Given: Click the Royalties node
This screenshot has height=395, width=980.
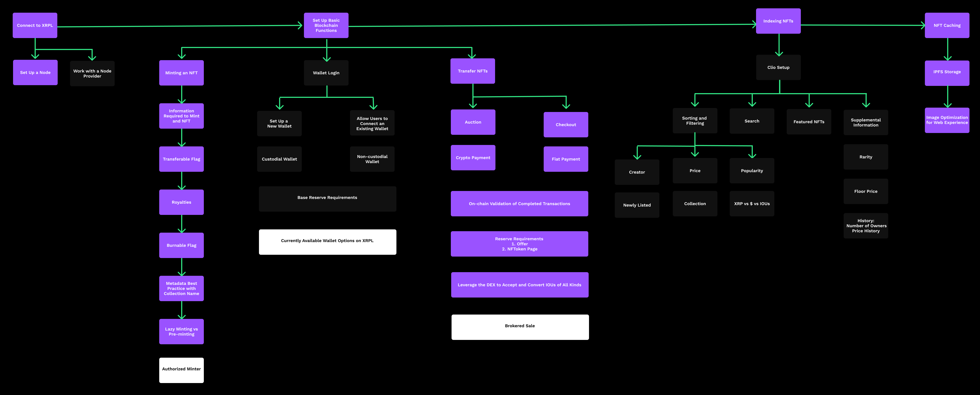Looking at the screenshot, I should pos(181,202).
